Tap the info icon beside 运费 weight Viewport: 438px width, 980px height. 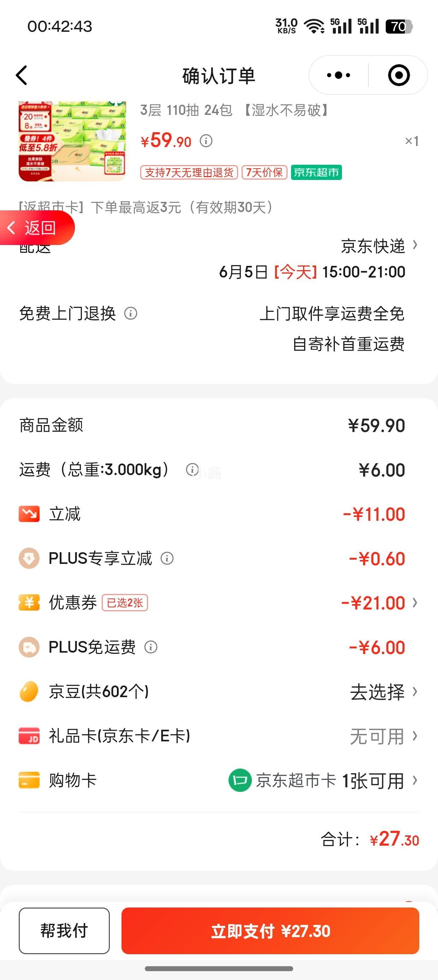tap(192, 469)
